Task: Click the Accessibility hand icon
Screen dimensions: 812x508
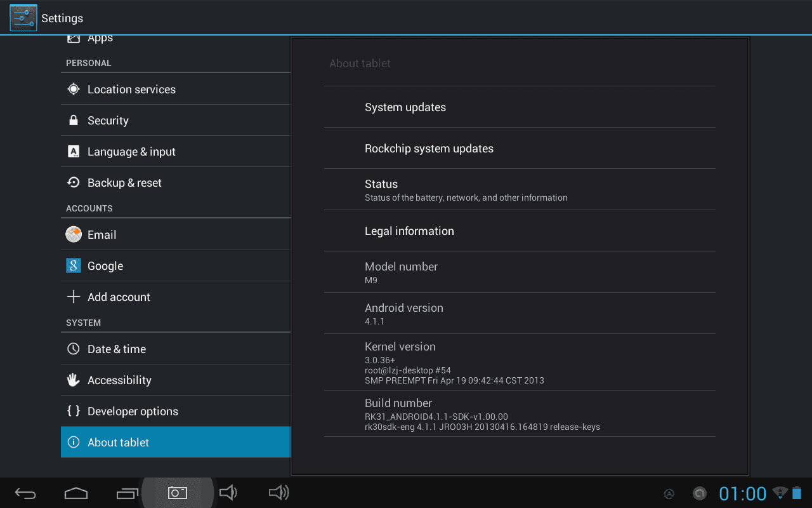Action: click(74, 380)
